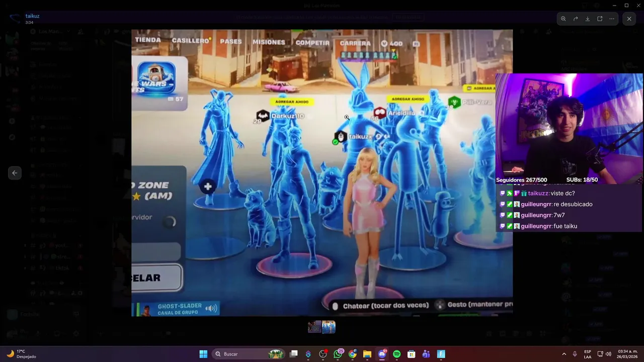Click the AGREGAR AMIGO button above Darkuz110
The height and width of the screenshot is (362, 644).
coord(291,102)
